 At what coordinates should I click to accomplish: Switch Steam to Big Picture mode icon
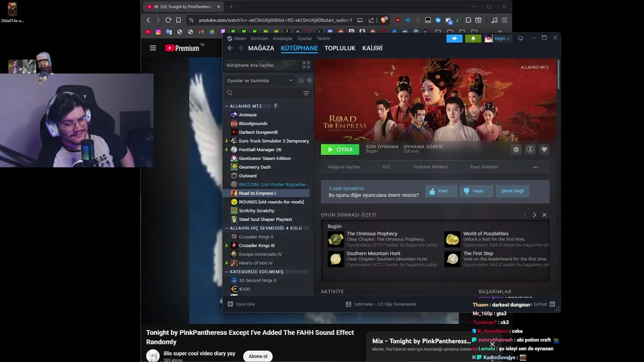(x=521, y=38)
